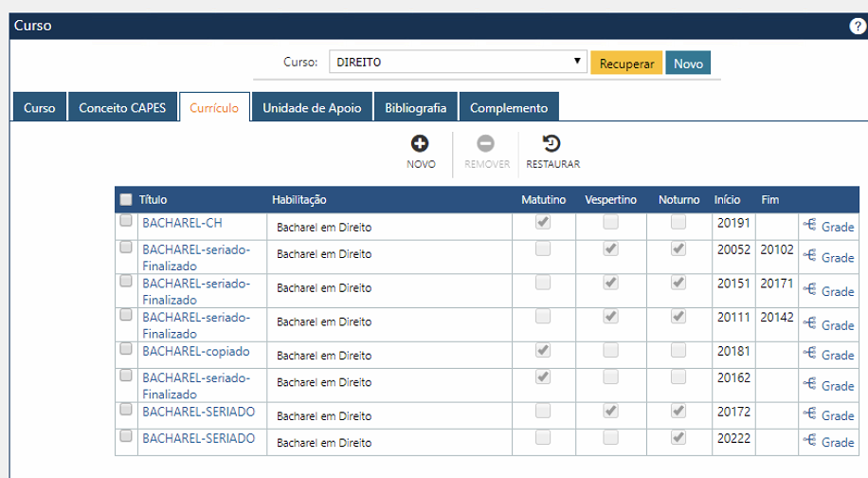Image resolution: width=868 pixels, height=478 pixels.
Task: Toggle the select-all checkbox beside Título
Action: (126, 199)
